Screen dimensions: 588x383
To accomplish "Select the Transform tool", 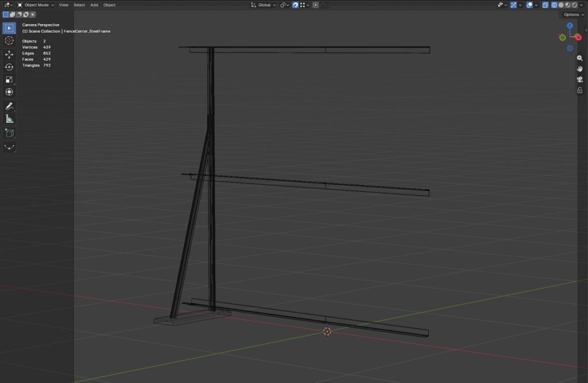I will tap(9, 92).
